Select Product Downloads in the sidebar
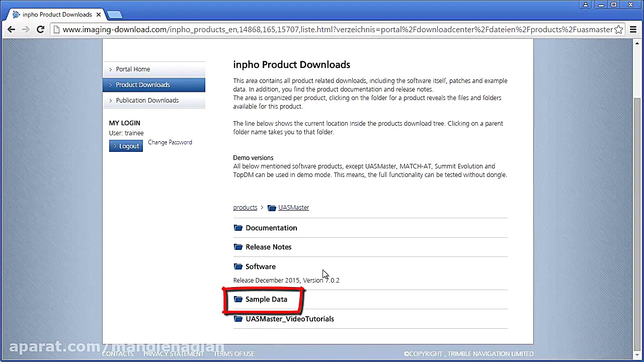Image resolution: width=644 pixels, height=362 pixels. 143,84
